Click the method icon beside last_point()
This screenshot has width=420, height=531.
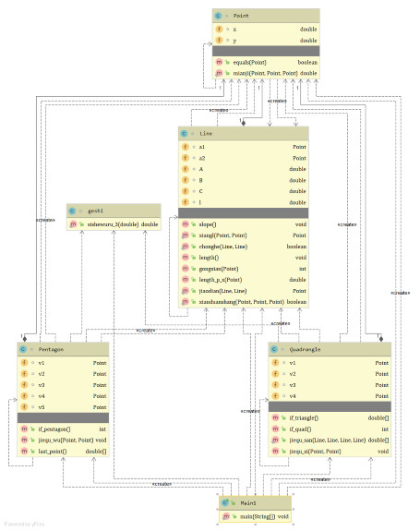24,451
